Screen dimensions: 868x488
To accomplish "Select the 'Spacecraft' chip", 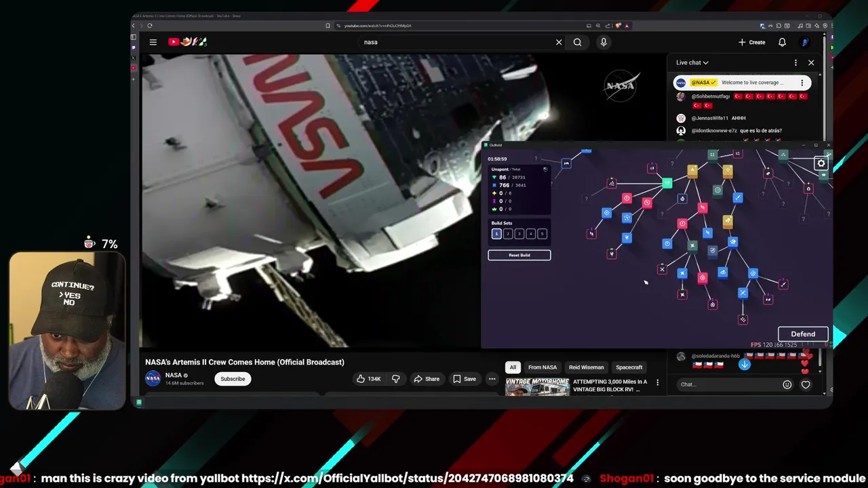I will [x=629, y=367].
